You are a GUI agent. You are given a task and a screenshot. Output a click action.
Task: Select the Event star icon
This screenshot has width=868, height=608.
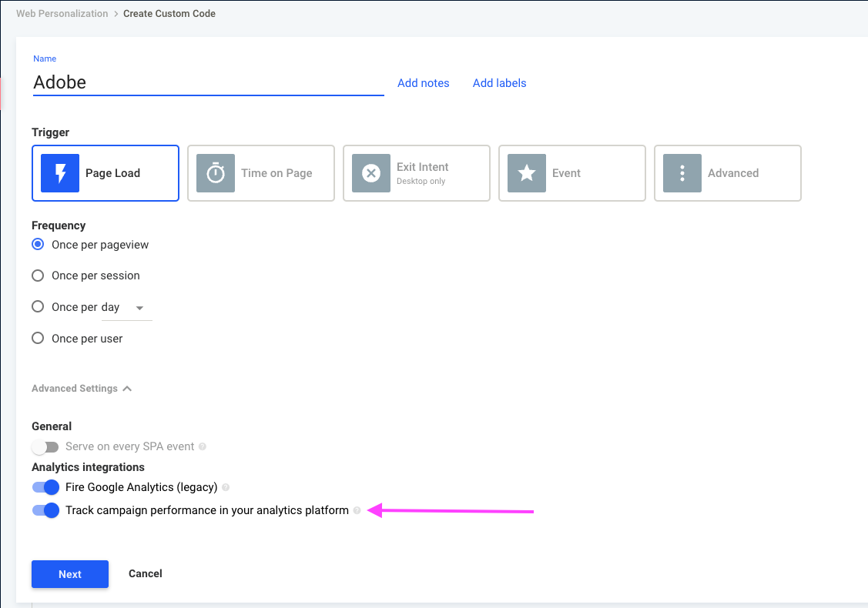coord(527,173)
